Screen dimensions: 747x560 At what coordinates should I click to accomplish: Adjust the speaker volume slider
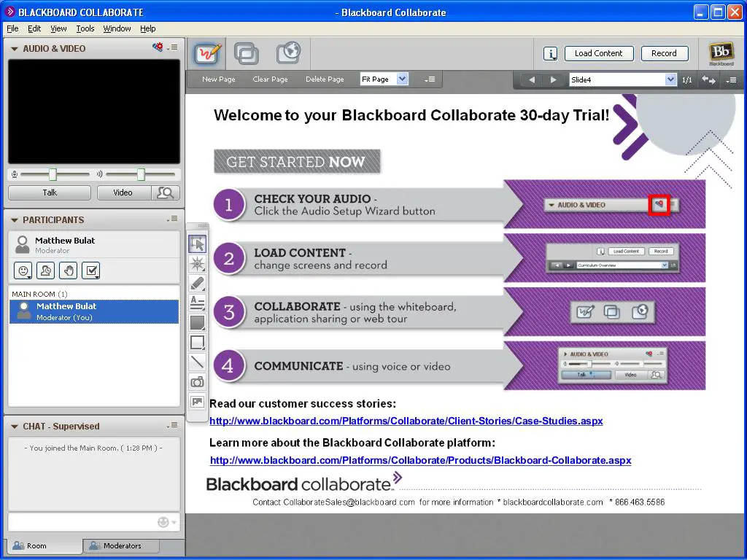141,174
